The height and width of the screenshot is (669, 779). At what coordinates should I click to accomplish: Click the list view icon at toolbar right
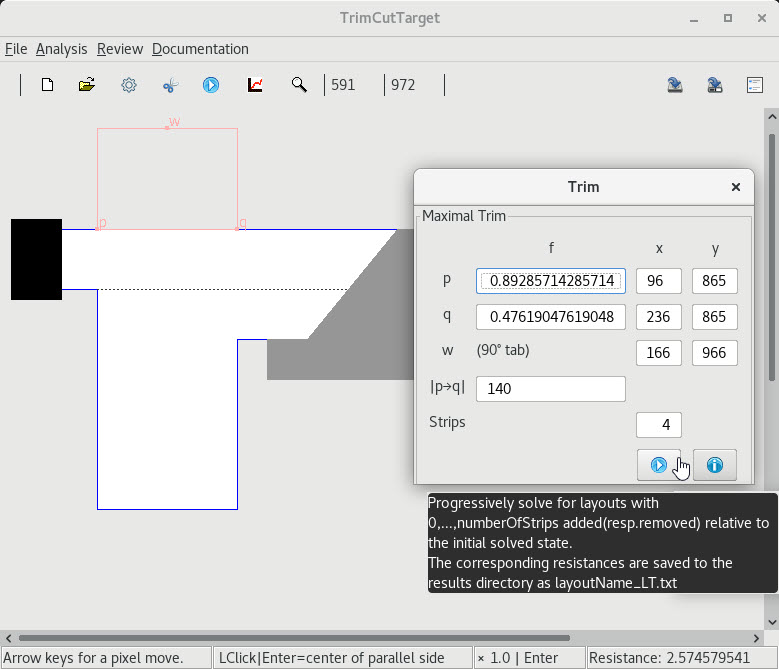click(754, 86)
